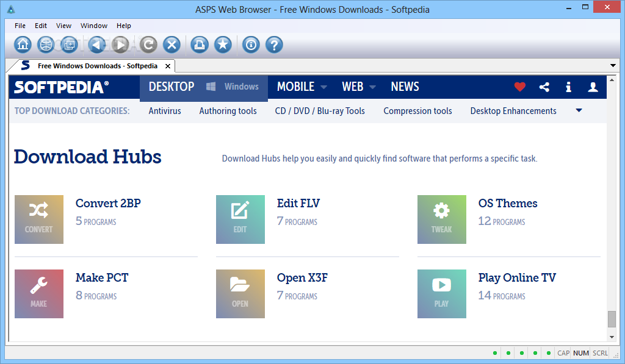This screenshot has height=364, width=625.
Task: Click the Make wrench tile icon
Action: 38,294
